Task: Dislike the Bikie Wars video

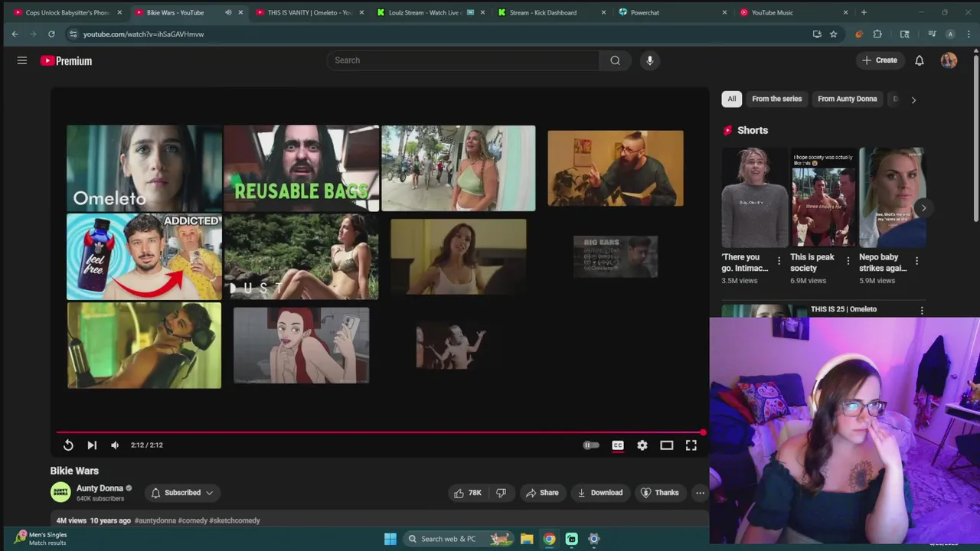Action: point(501,493)
